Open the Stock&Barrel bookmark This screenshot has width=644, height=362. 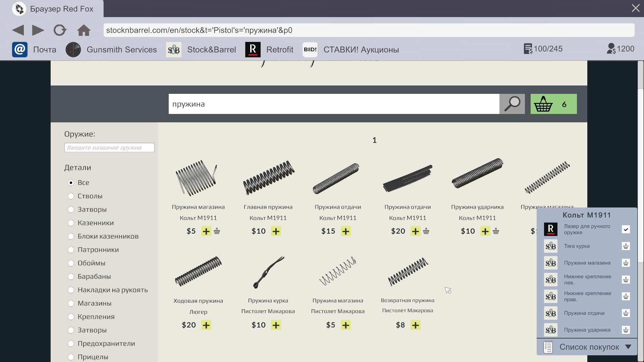coord(201,50)
